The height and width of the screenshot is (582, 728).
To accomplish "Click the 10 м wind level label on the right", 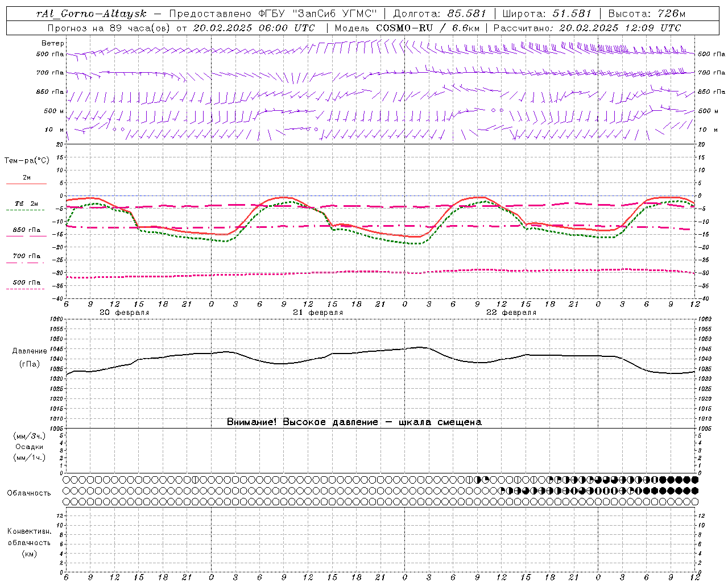I will click(x=708, y=130).
